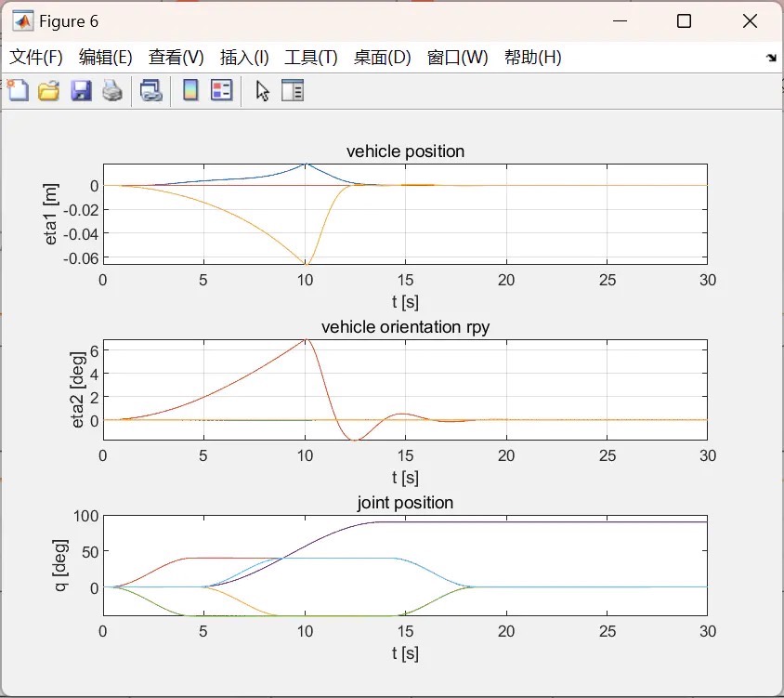Insert legend using the toolbar icon
784x698 pixels.
221,90
